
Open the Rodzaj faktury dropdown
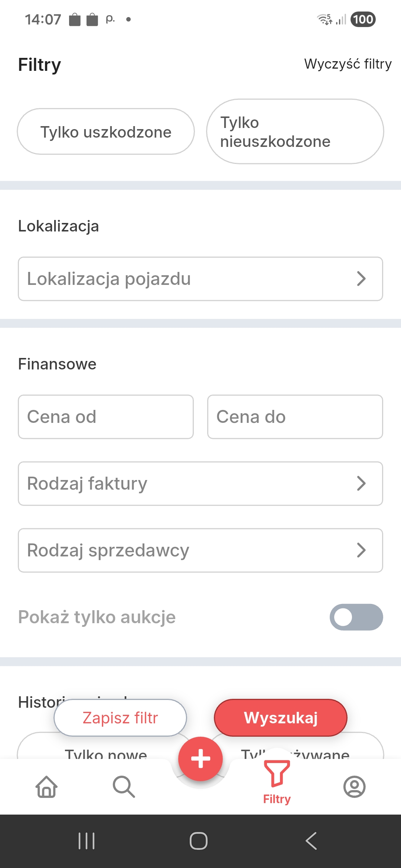200,484
